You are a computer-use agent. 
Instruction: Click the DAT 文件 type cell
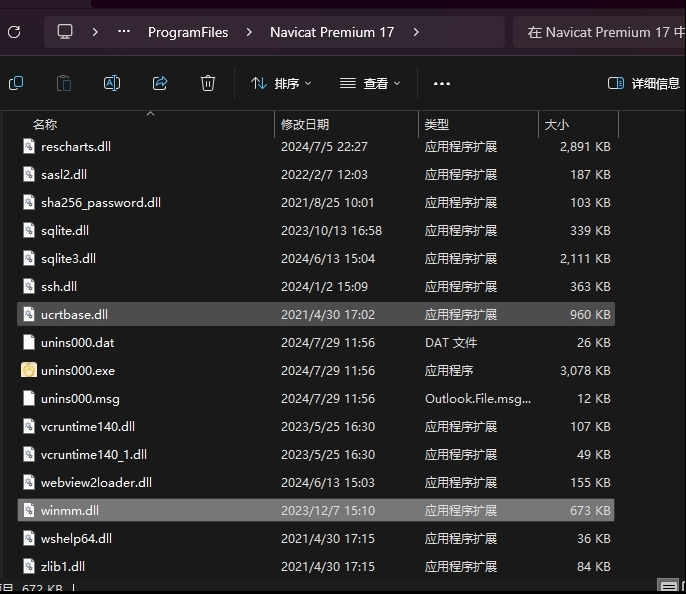pyautogui.click(x=451, y=342)
